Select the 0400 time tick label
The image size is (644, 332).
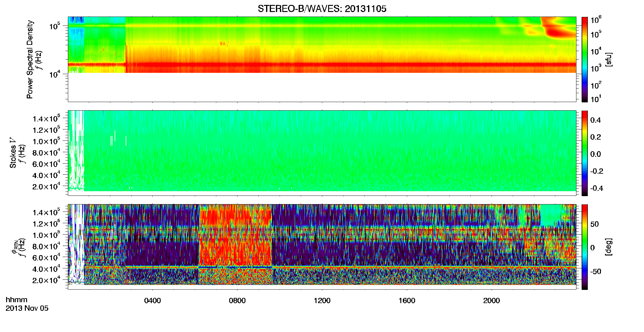[x=152, y=301]
